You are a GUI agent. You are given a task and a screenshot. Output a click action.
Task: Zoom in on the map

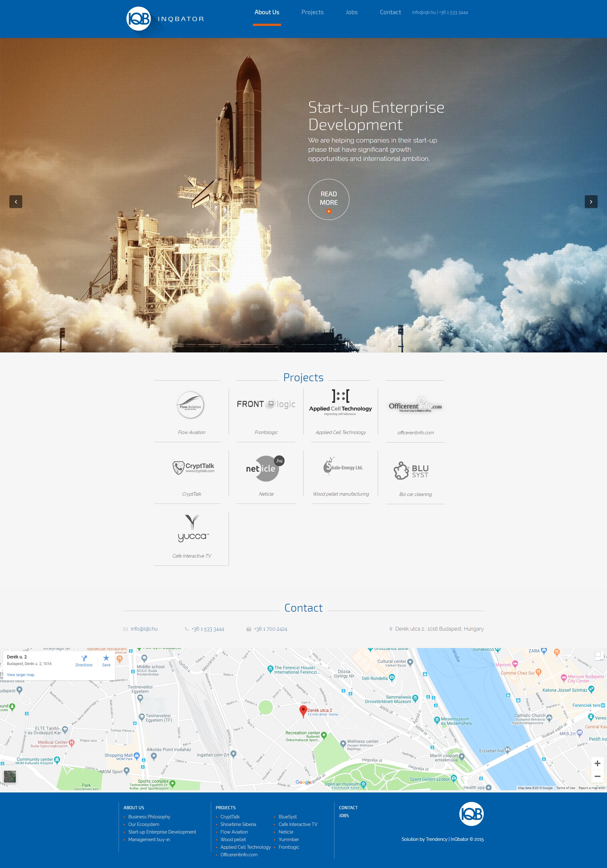597,763
